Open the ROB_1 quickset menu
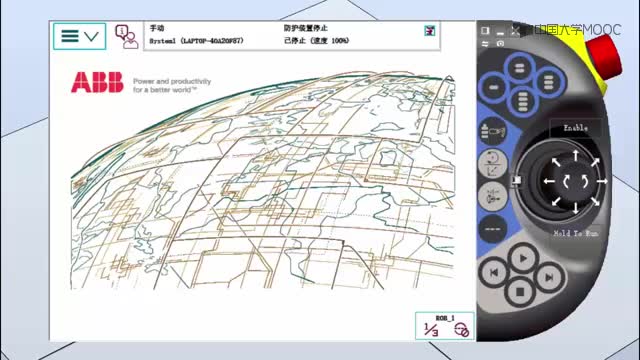 pos(445,326)
